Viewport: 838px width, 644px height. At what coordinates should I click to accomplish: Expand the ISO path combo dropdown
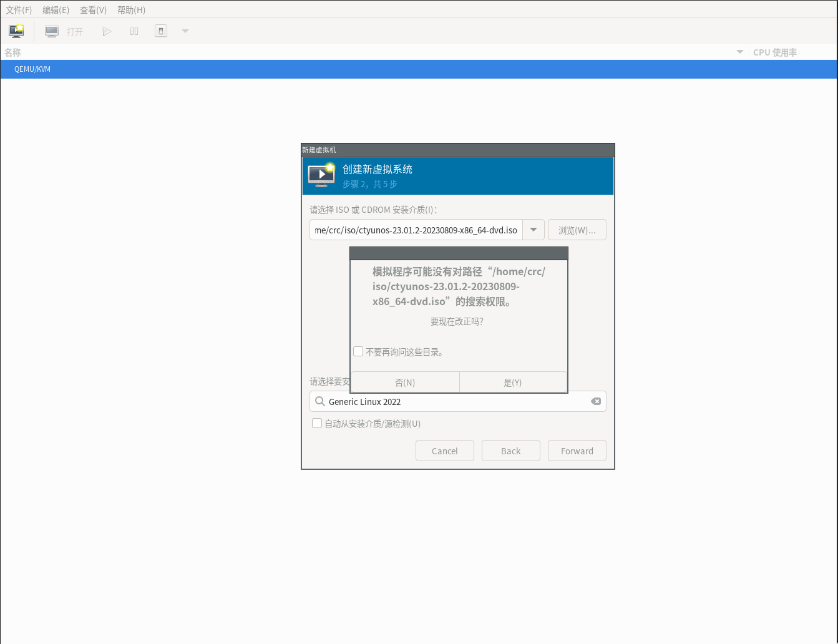click(533, 230)
